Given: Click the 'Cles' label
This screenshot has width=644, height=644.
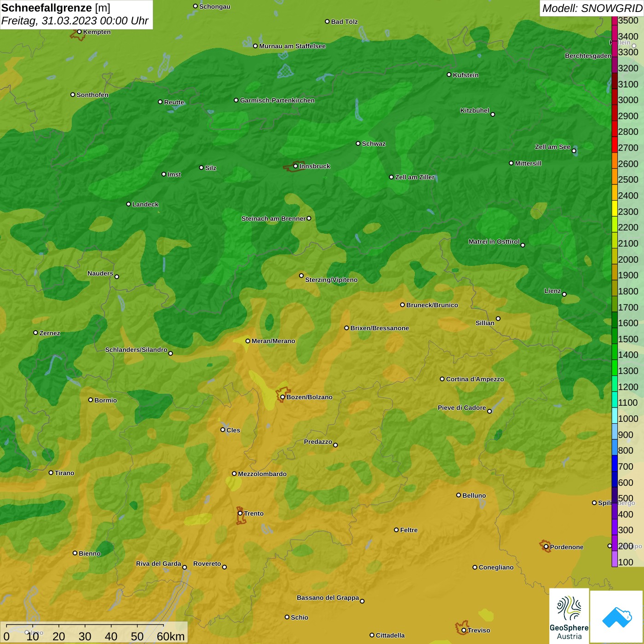Looking at the screenshot, I should point(233,430).
